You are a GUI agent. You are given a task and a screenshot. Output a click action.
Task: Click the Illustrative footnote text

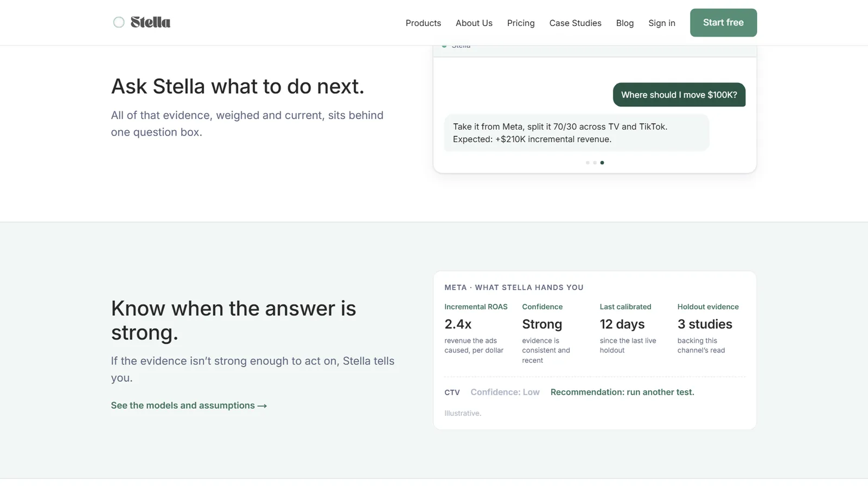463,413
